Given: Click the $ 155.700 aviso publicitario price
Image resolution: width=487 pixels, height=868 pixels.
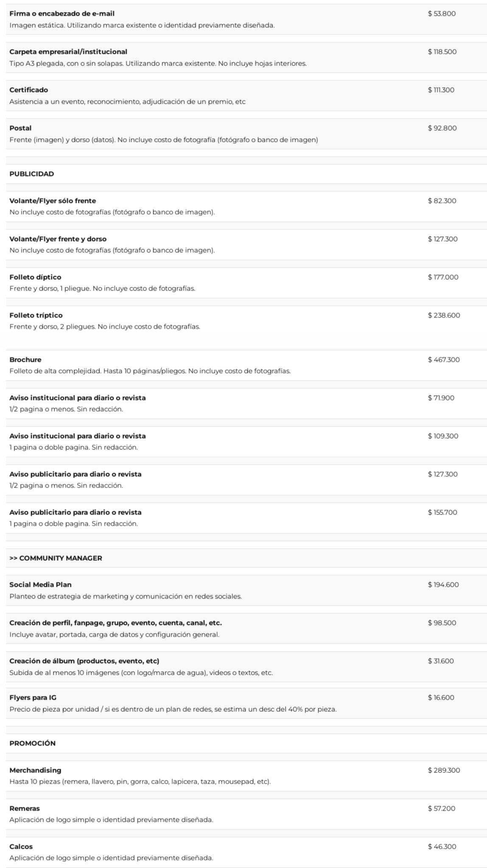Looking at the screenshot, I should pos(442,512).
